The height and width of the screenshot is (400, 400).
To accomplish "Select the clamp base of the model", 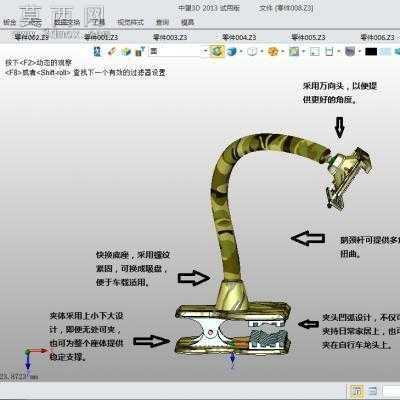I will (x=232, y=329).
